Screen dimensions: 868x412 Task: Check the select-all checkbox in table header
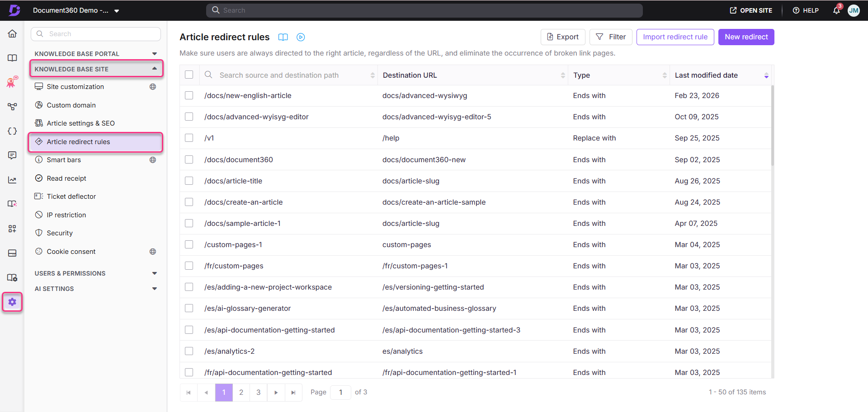[x=189, y=75]
